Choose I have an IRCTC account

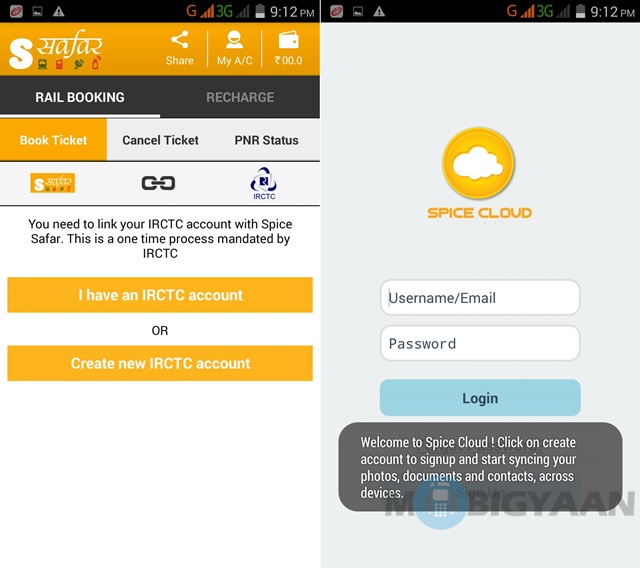pyautogui.click(x=160, y=295)
